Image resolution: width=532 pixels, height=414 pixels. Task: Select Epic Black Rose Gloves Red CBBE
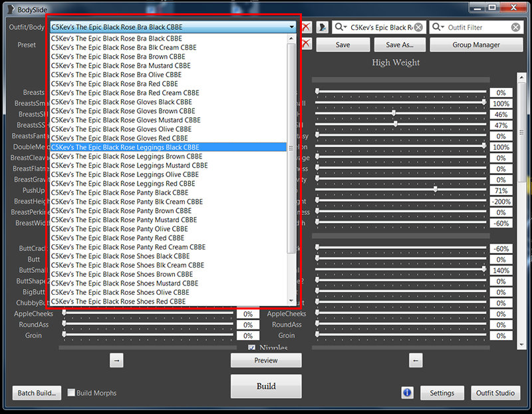tap(168, 138)
